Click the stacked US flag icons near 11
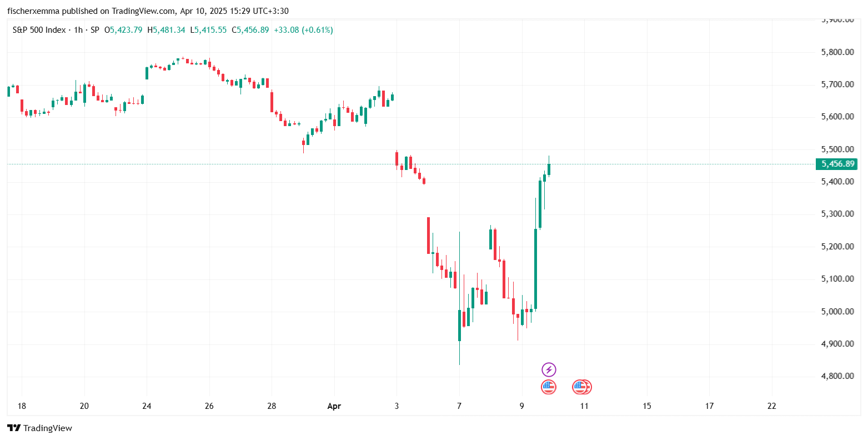The image size is (868, 440). tap(582, 387)
